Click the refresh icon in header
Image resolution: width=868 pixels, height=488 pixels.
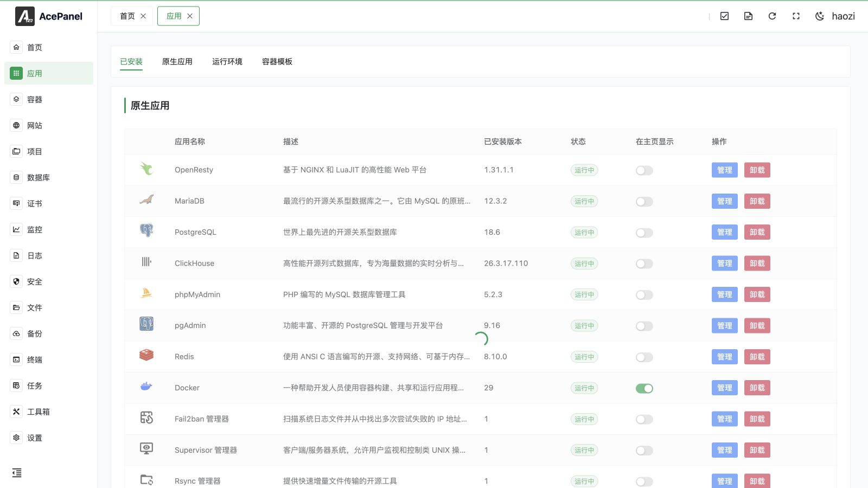[x=772, y=16]
